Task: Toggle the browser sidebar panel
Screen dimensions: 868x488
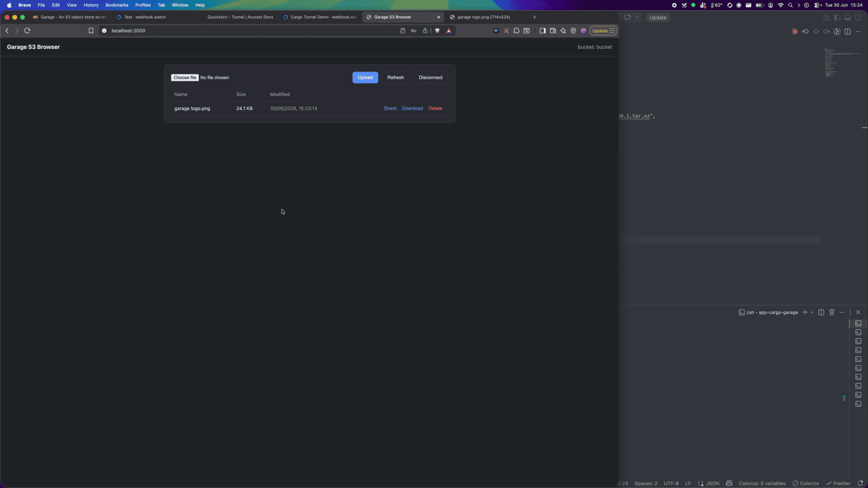Action: click(x=542, y=31)
